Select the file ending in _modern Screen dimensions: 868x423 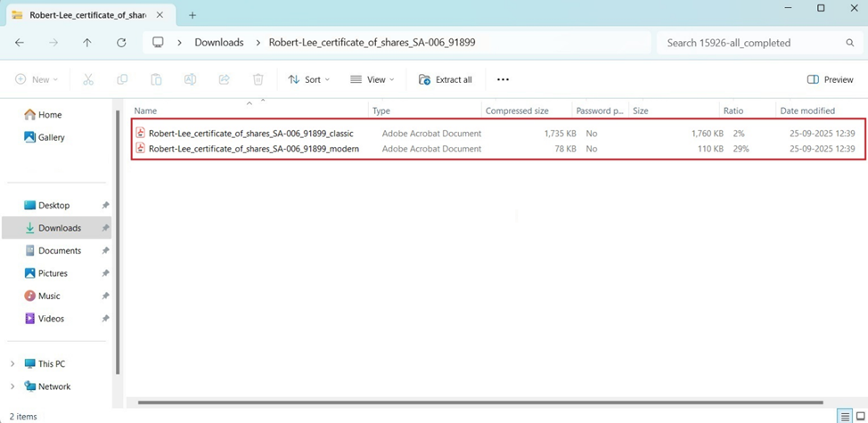(254, 149)
